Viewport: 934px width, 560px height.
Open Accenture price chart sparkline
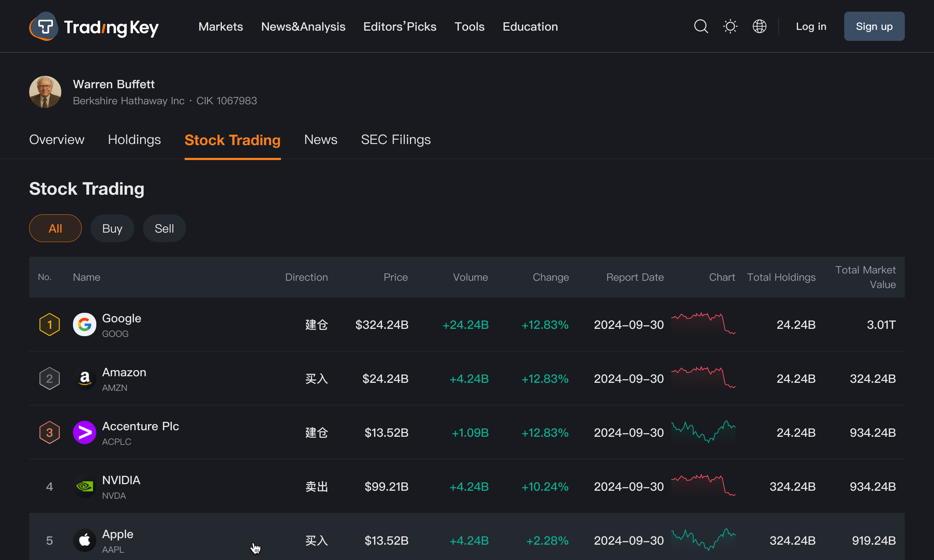pyautogui.click(x=703, y=432)
